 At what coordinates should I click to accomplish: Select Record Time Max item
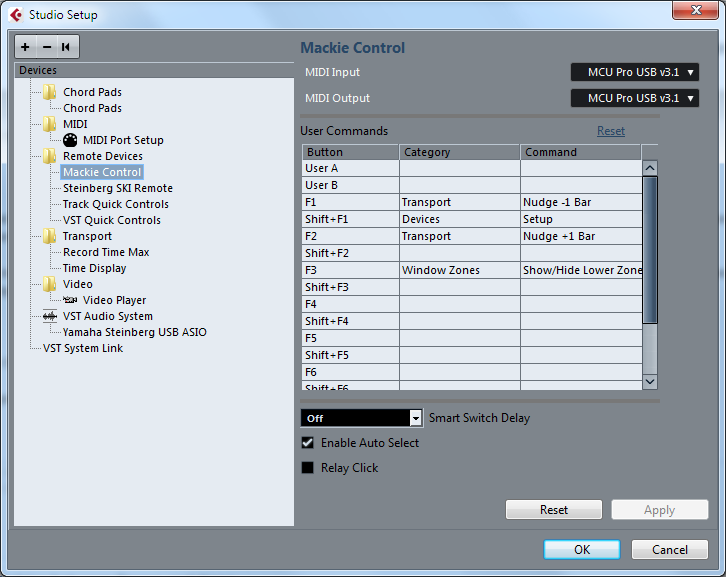coord(106,252)
